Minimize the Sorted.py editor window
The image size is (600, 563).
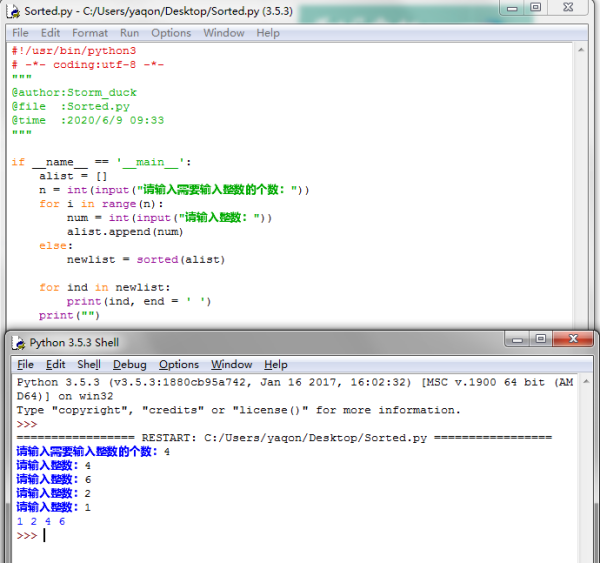click(510, 7)
